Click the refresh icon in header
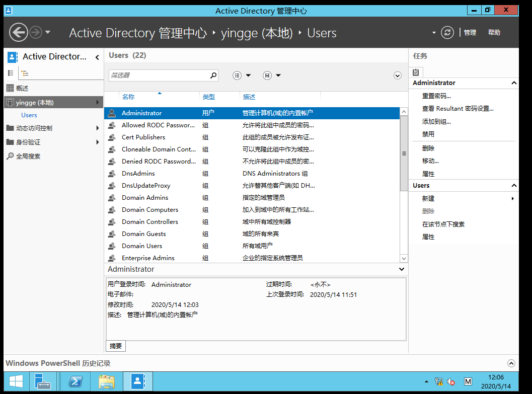 [x=447, y=33]
